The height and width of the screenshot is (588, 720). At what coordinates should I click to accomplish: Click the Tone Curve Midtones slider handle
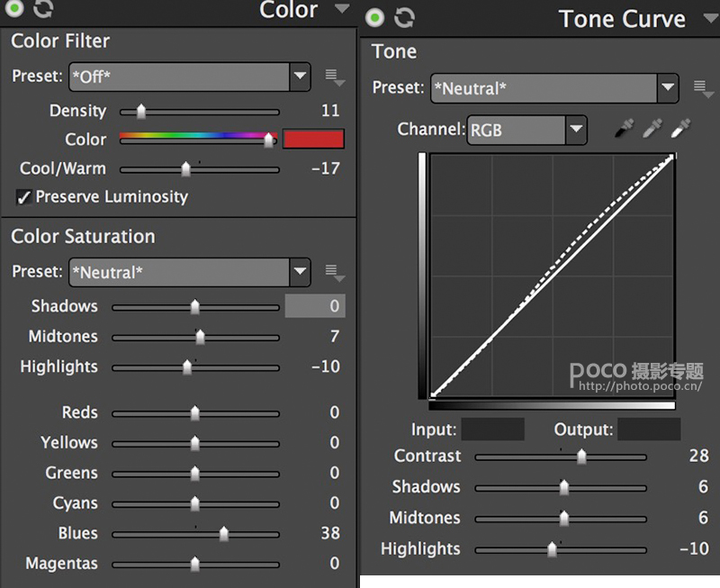click(x=564, y=519)
